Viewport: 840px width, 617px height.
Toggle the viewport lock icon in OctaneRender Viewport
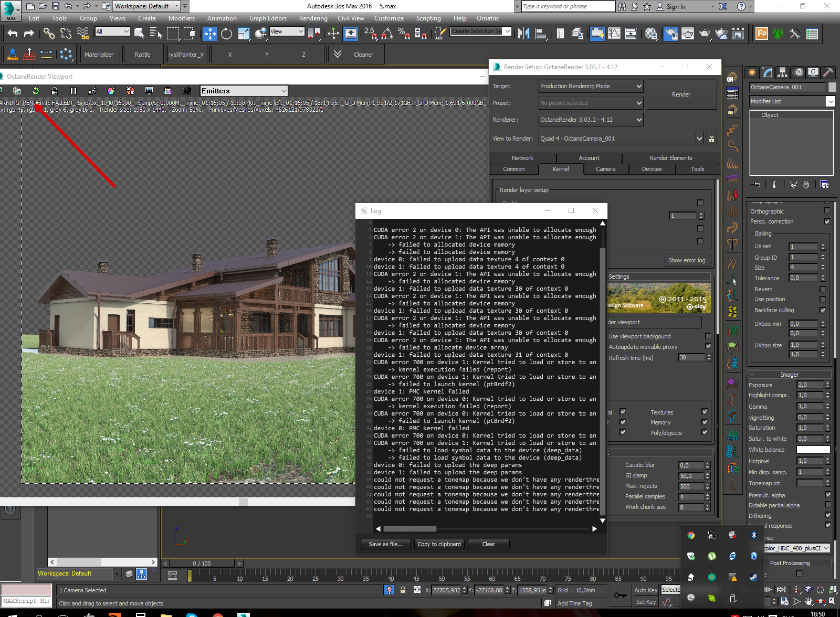[55, 91]
